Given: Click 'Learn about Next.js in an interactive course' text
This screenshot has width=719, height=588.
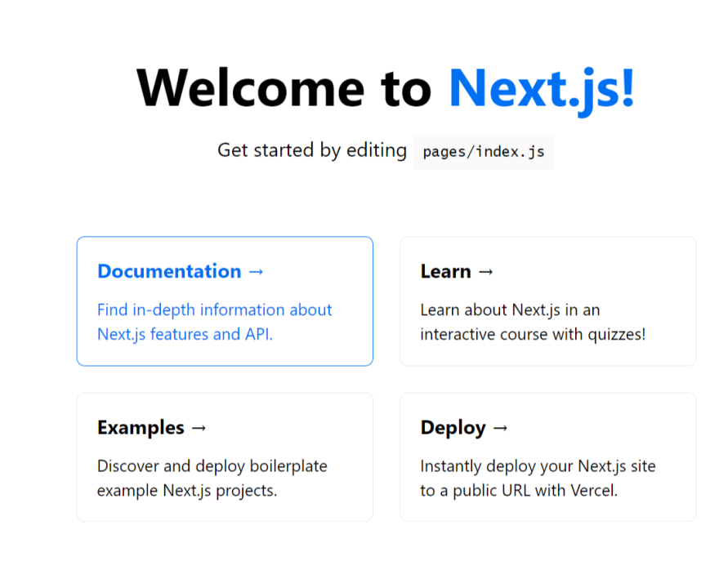Looking at the screenshot, I should coord(533,323).
